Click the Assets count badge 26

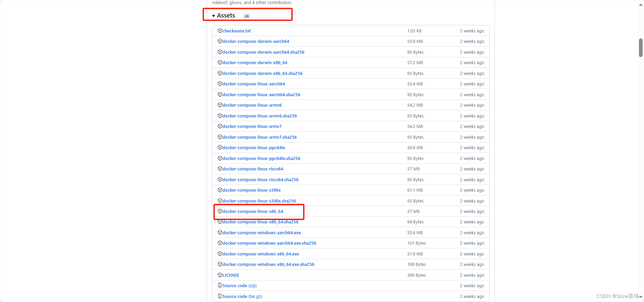247,16
